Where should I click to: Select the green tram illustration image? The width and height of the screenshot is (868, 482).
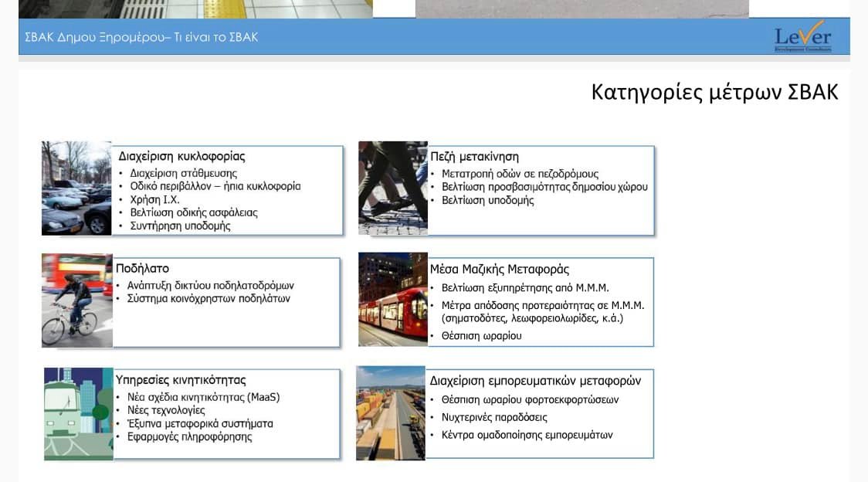click(79, 414)
